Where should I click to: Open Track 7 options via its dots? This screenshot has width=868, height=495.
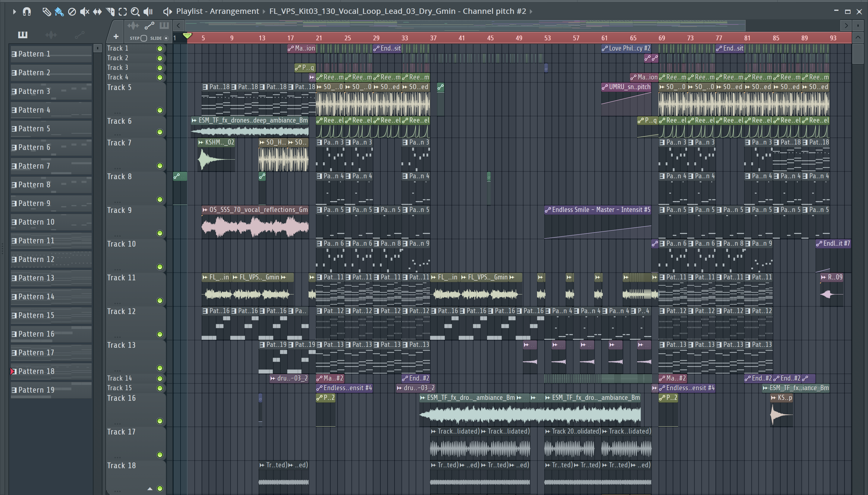[x=117, y=168]
